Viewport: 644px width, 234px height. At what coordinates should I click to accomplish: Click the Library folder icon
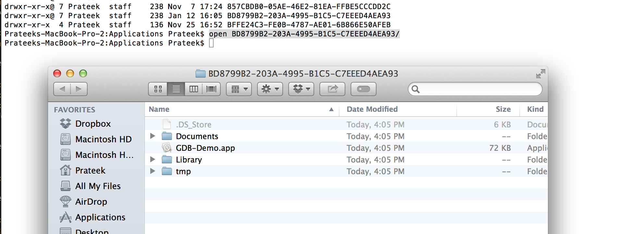point(167,159)
